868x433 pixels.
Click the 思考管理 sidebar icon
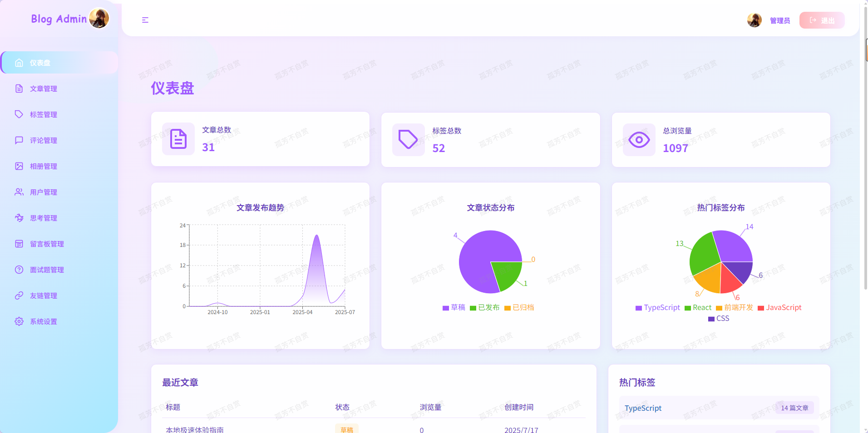click(x=19, y=218)
